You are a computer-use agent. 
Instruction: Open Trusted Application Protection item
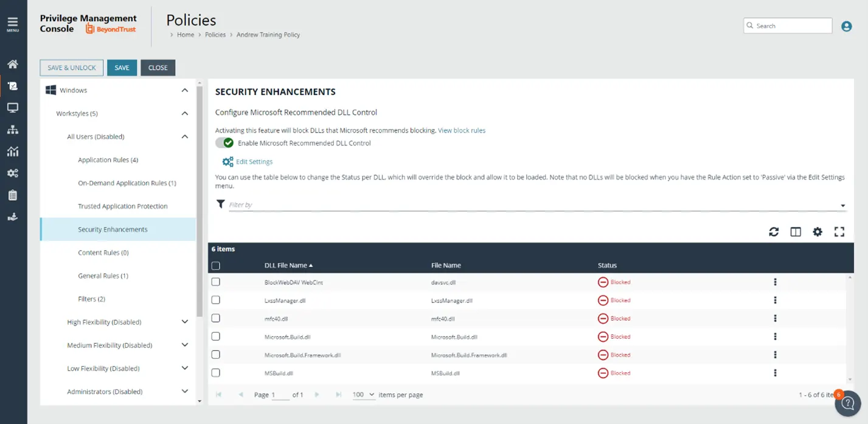coord(123,206)
